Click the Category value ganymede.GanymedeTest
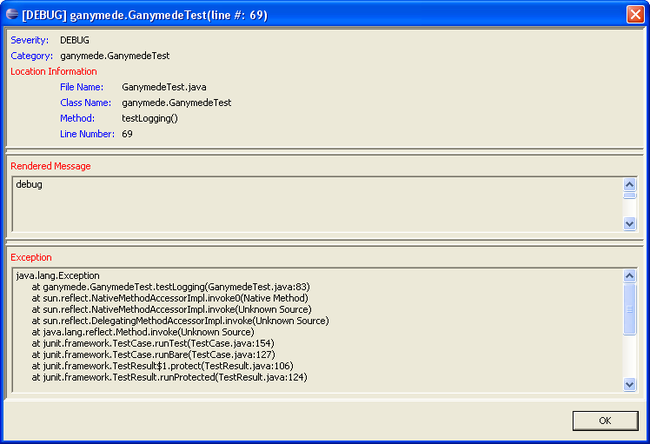Screen dimensions: 650x444 click(115, 56)
